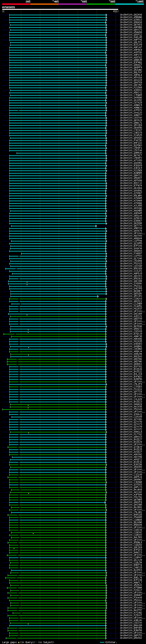The height and width of the screenshot is (644, 146).
Task: Select hit label UniRef100_A1ECK2
Action: 131,58
